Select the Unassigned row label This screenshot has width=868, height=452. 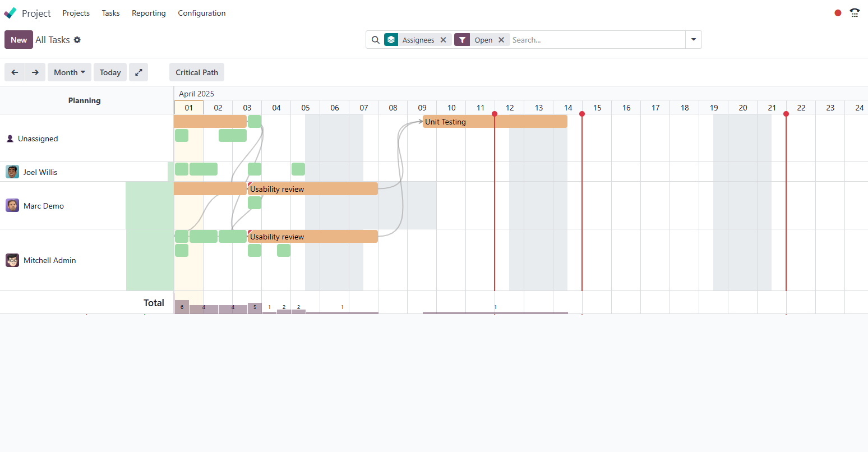click(x=38, y=139)
